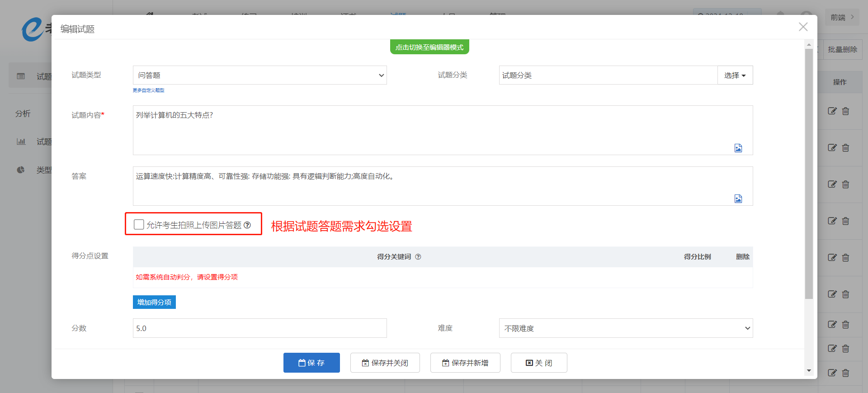
Task: Click the third row trash delete icon
Action: pos(845,185)
